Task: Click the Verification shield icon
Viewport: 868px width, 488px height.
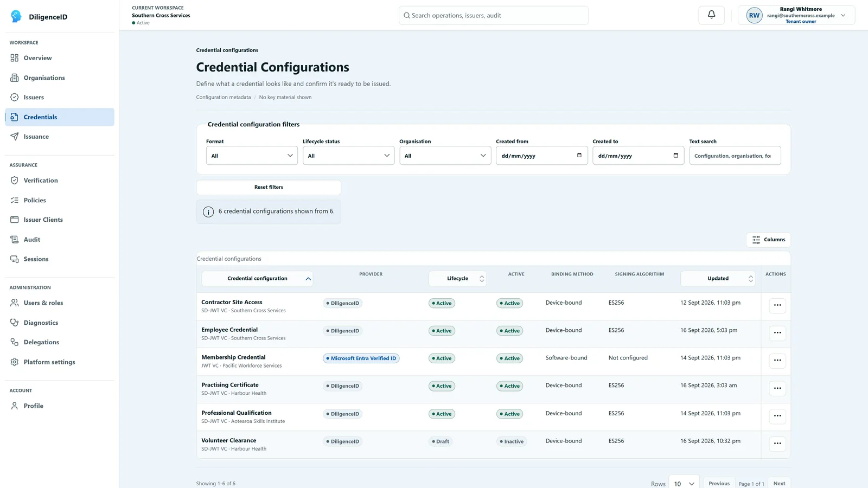Action: point(15,181)
